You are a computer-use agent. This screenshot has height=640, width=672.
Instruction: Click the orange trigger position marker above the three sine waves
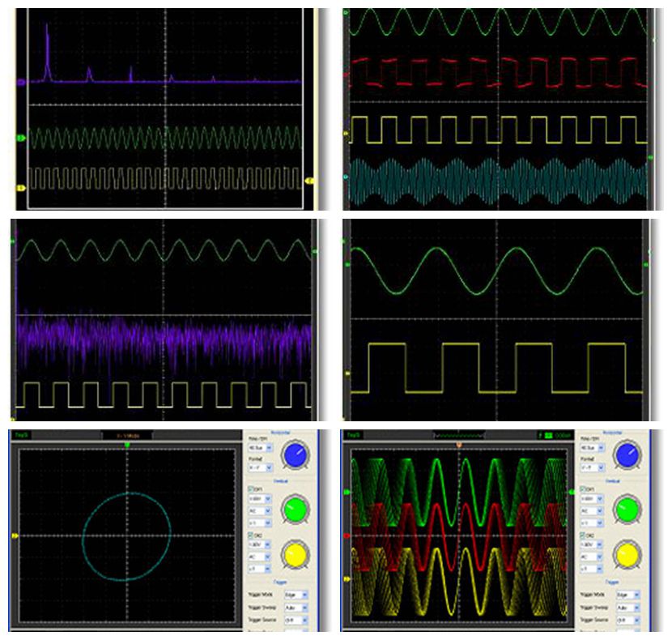coord(459,445)
